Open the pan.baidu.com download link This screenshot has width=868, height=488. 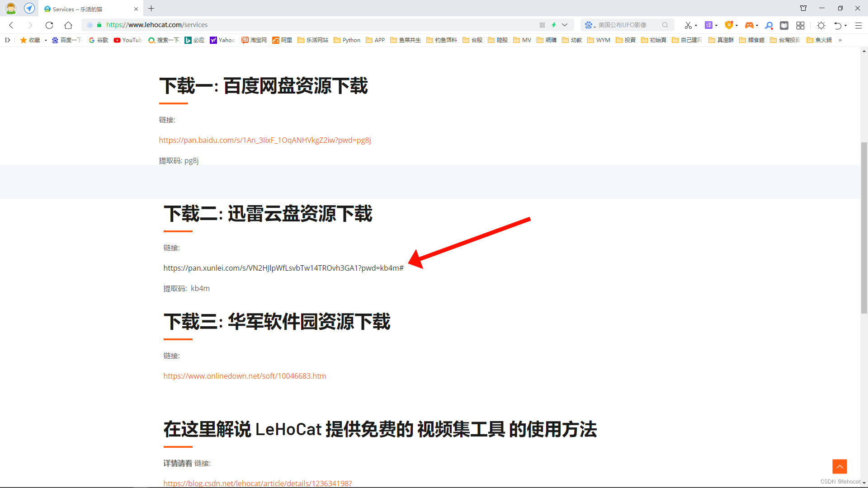(264, 140)
